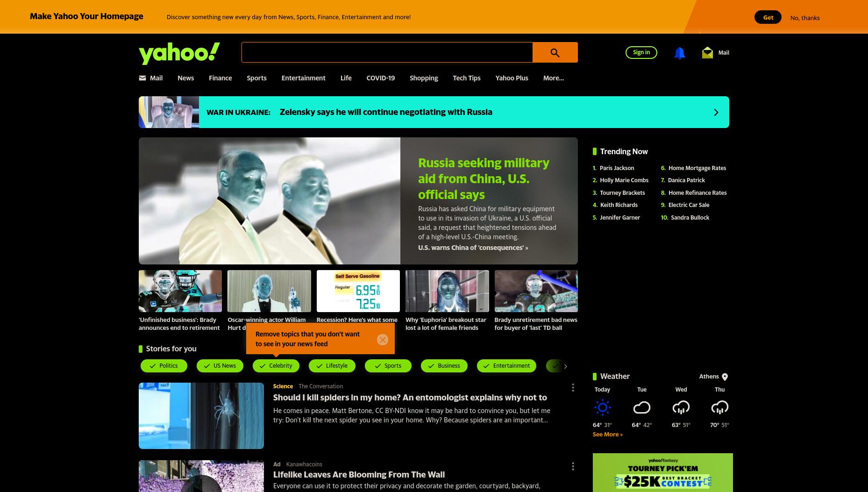This screenshot has height=492, width=868.
Task: Open the Mail envelope icon in header
Action: point(707,52)
